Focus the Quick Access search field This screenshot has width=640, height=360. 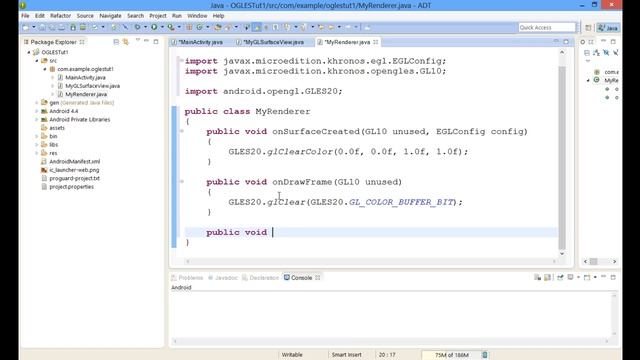[547, 27]
